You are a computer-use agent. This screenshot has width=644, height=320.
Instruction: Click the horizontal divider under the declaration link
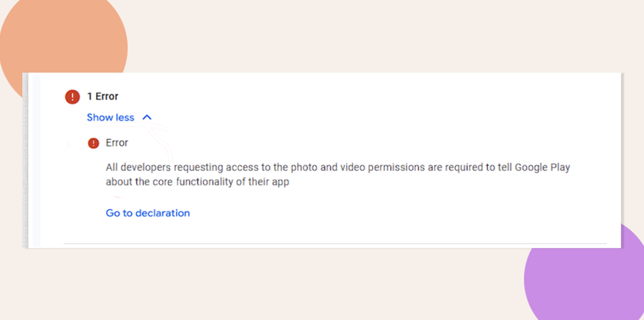pyautogui.click(x=335, y=243)
